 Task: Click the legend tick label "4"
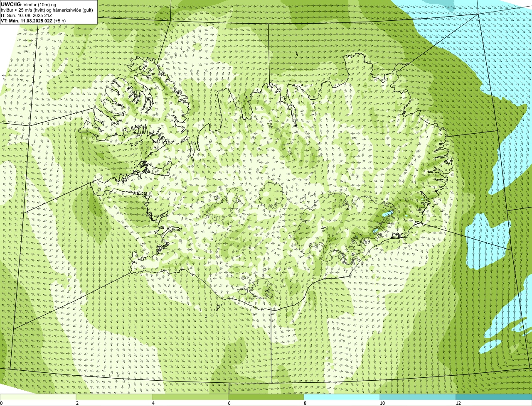click(x=153, y=403)
